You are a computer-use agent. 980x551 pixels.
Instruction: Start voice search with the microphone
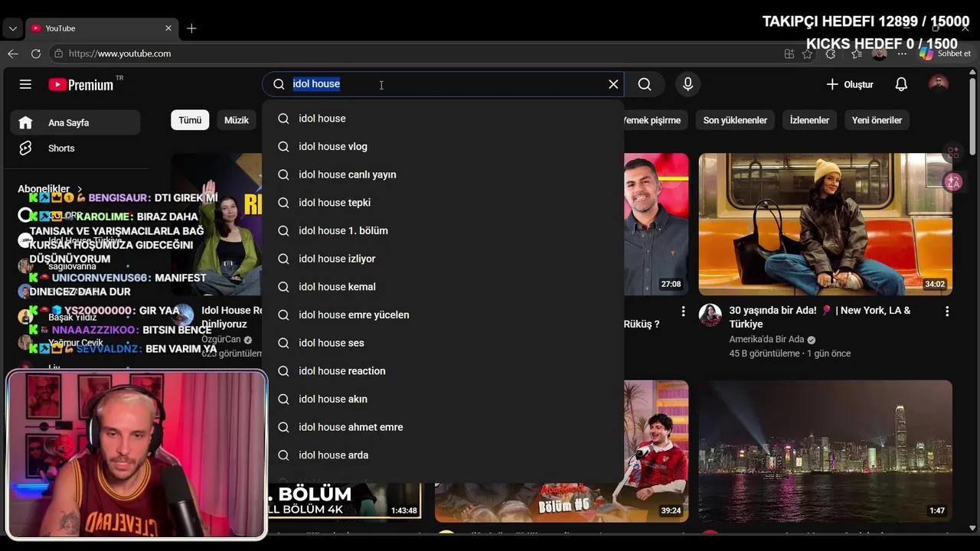point(688,84)
